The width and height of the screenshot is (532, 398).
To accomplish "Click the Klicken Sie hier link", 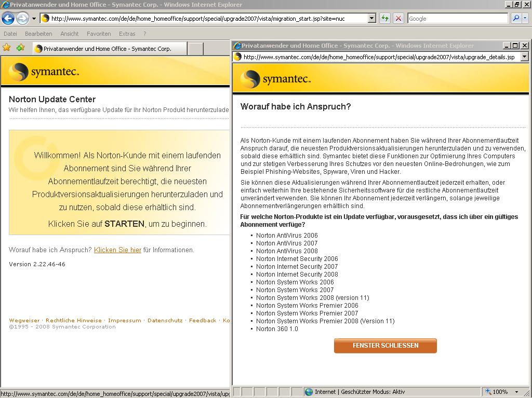I will tap(117, 250).
